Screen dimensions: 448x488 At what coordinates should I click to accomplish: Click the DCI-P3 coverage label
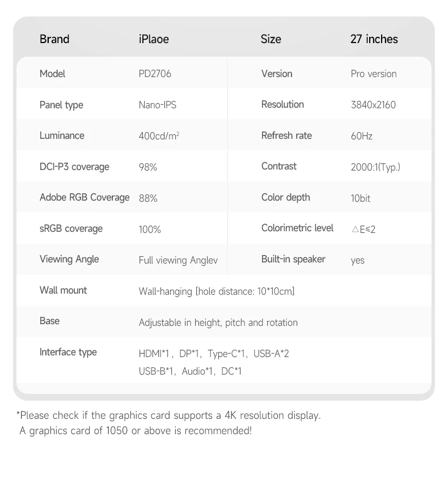[x=74, y=167]
